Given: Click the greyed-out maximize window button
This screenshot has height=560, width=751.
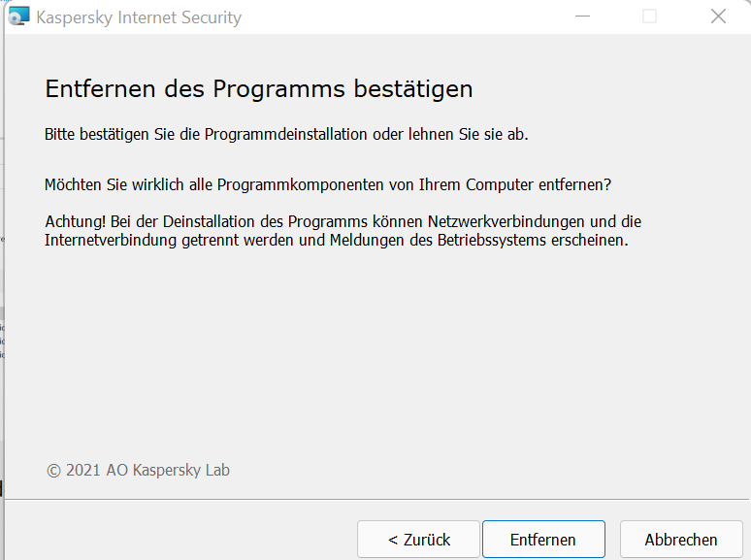Looking at the screenshot, I should (649, 16).
